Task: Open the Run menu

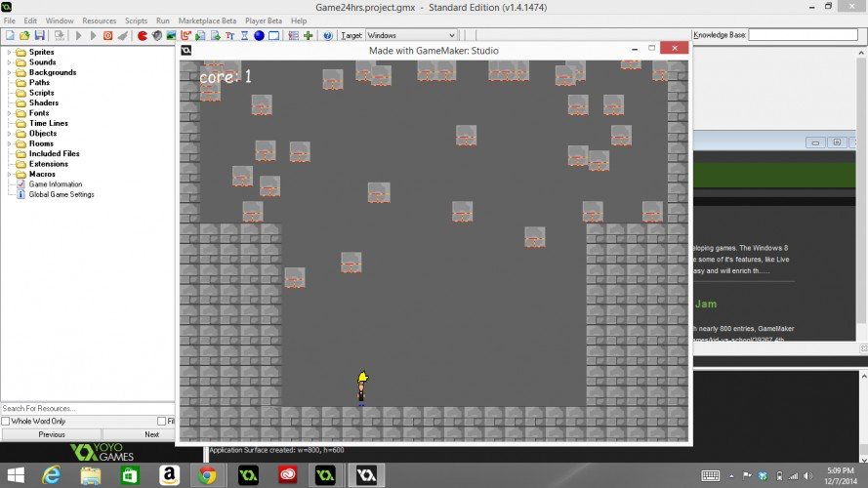Action: (x=163, y=20)
